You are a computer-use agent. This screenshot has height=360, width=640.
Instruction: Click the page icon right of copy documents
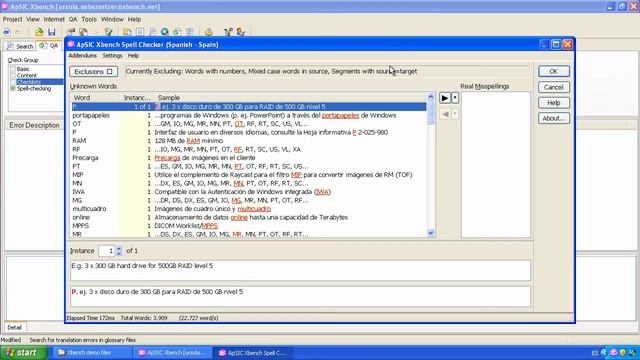coord(140,31)
